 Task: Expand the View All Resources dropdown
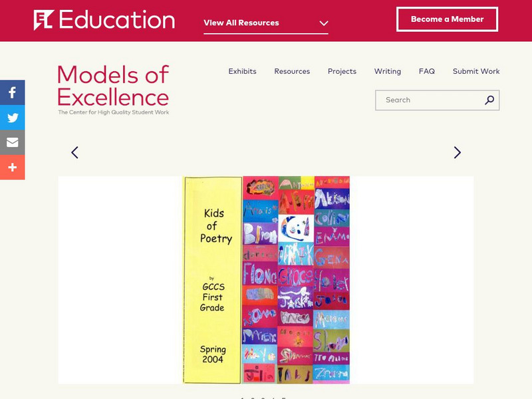[266, 23]
